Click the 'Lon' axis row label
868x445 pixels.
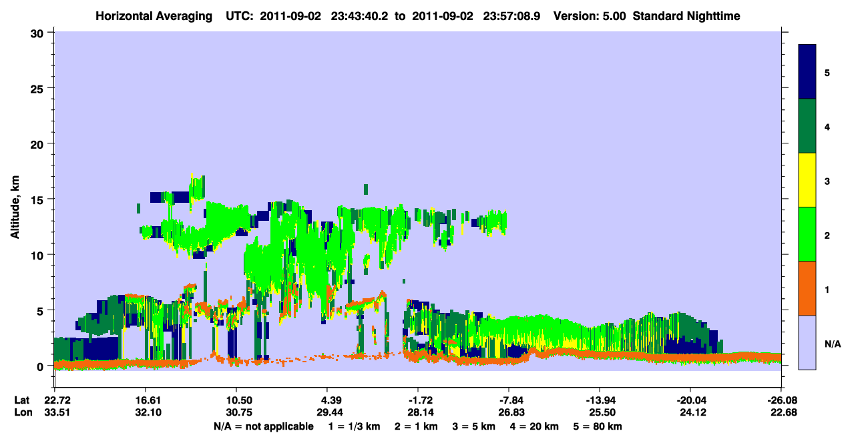click(x=22, y=412)
